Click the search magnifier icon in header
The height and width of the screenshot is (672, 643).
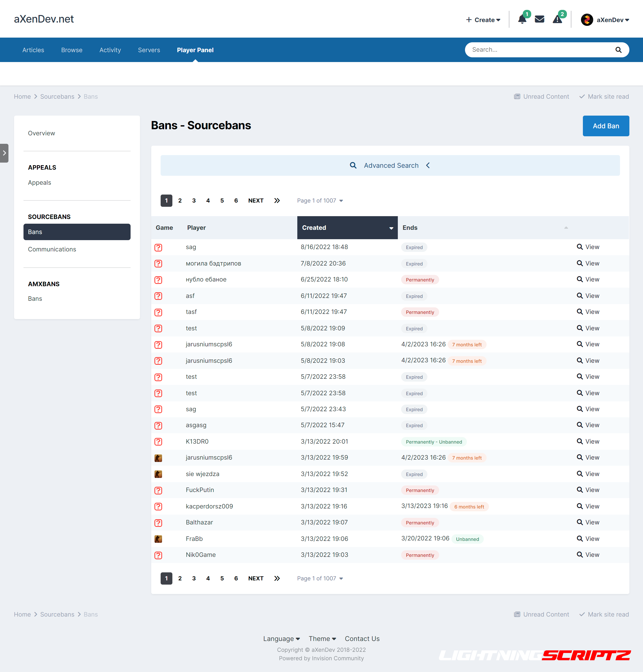618,50
